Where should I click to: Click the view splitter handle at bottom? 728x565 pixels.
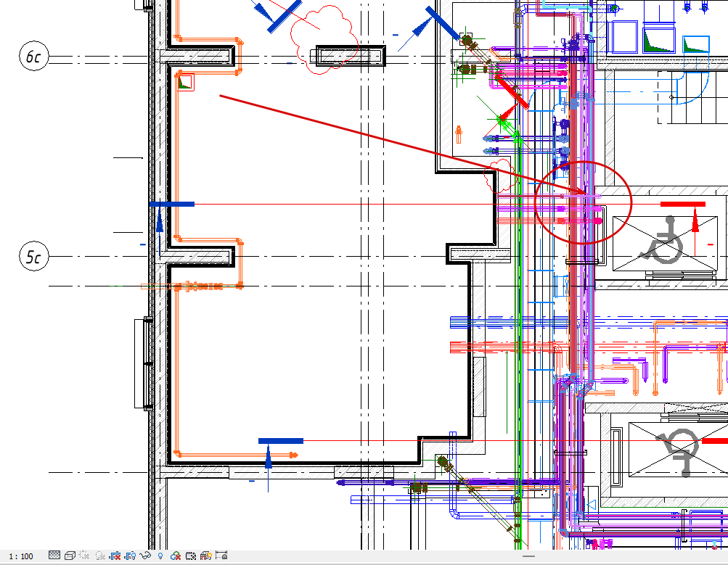click(x=528, y=556)
